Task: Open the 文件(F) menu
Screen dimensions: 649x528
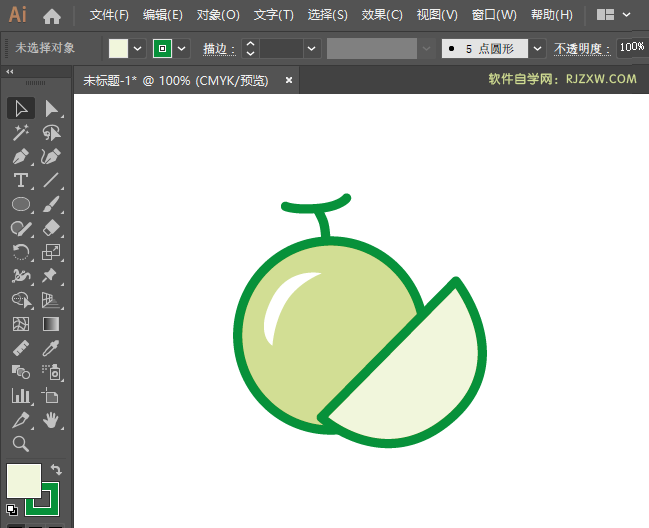Action: pyautogui.click(x=109, y=15)
